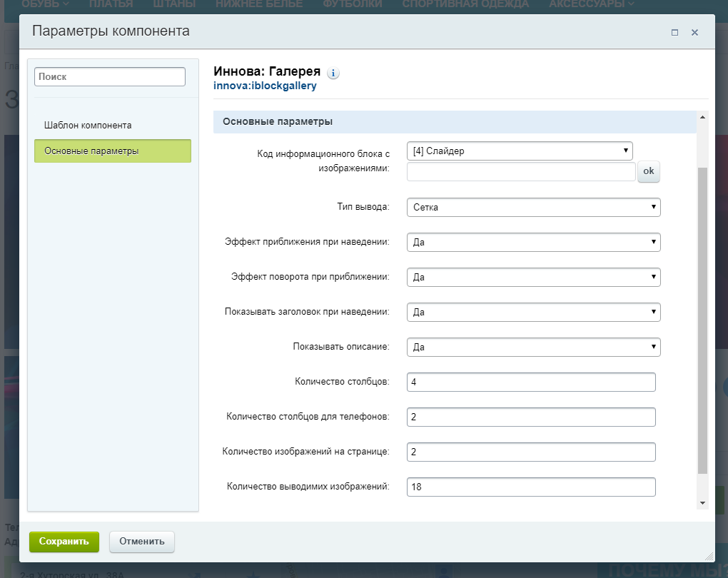Close the Параметры компонента dialog
The image size is (728, 578).
694,32
